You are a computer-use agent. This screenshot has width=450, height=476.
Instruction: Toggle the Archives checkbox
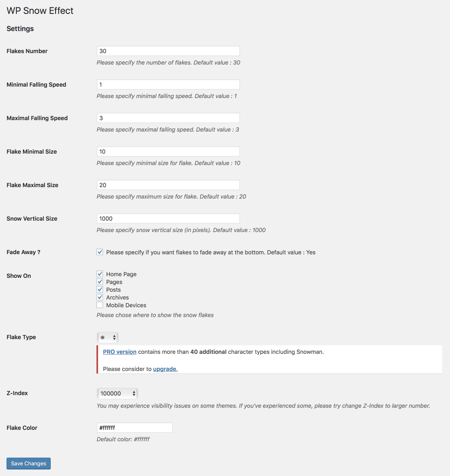(100, 297)
